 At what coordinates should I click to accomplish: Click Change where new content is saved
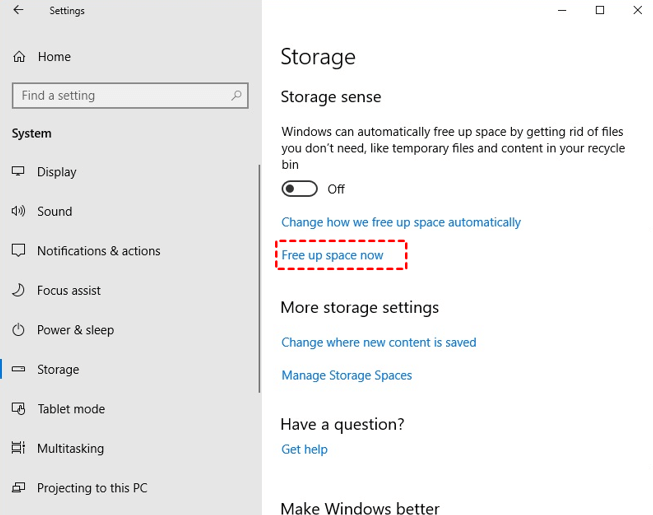tap(379, 342)
